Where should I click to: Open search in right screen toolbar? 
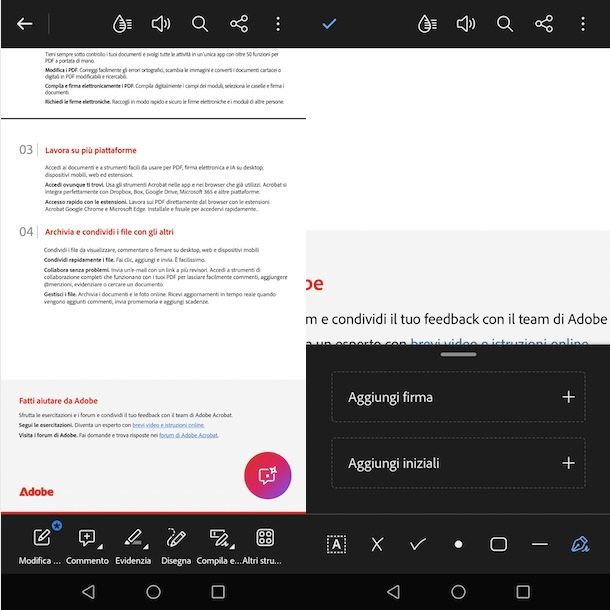[505, 24]
